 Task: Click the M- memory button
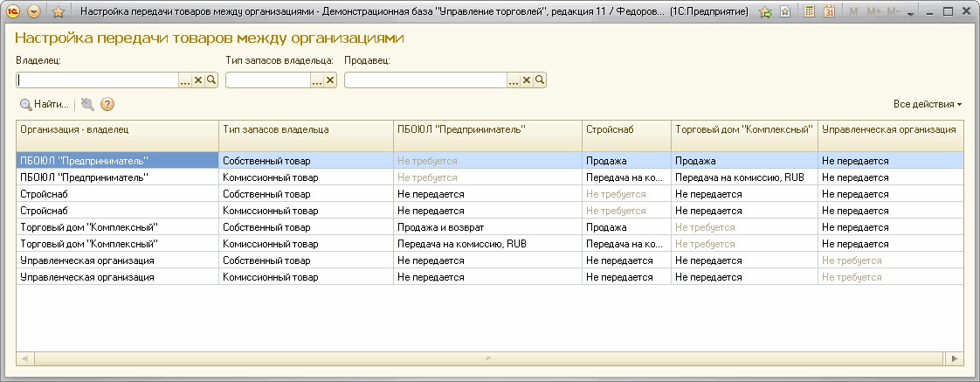pos(894,12)
